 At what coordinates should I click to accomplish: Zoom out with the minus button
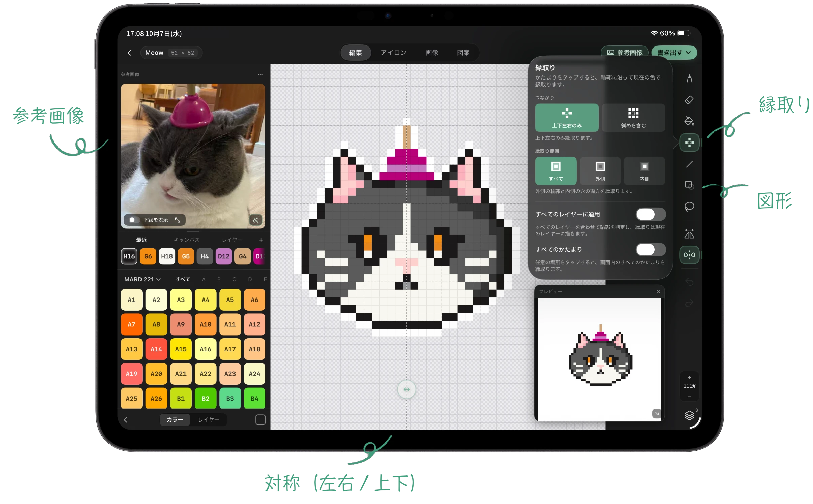689,396
